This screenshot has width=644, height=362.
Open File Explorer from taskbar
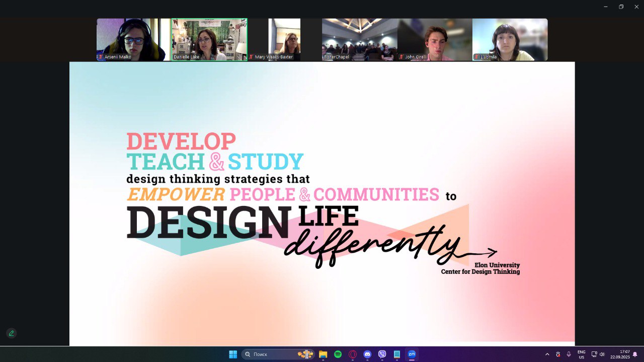[323, 354]
